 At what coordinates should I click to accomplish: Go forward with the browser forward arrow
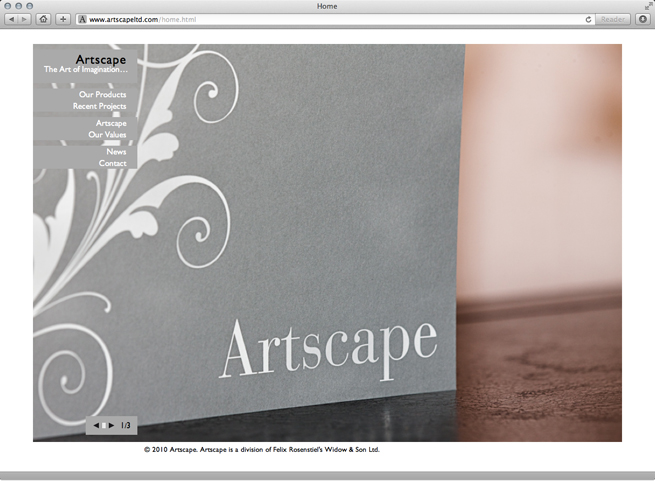25,19
